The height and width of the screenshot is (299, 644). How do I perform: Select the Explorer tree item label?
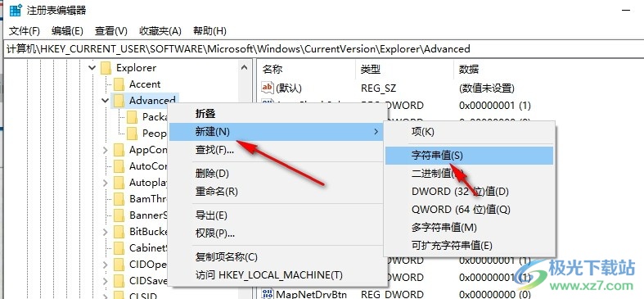click(x=136, y=67)
